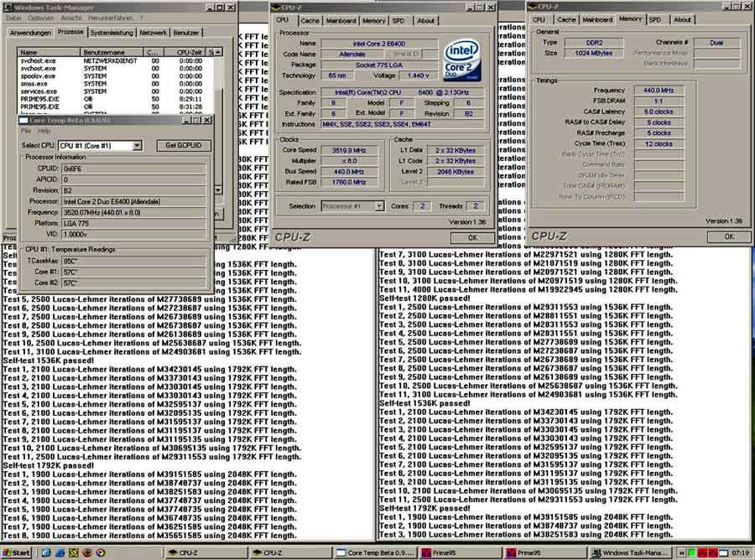This screenshot has height=560, width=755.
Task: Select smss.exe process row
Action: pyautogui.click(x=116, y=84)
